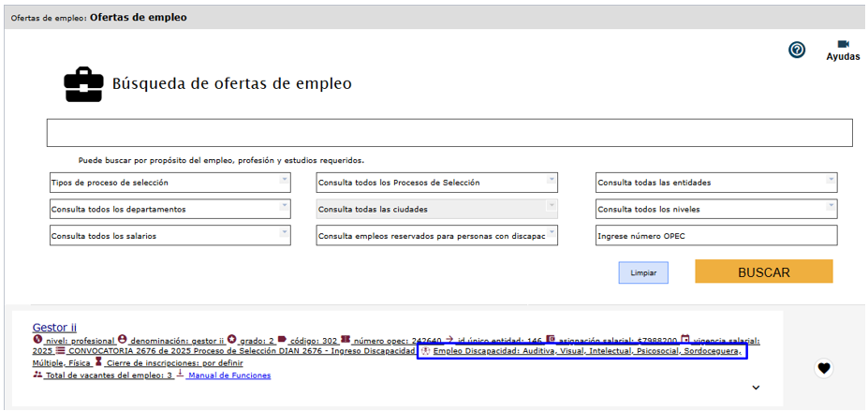Open the Gestor ii job title link
868x411 pixels.
pyautogui.click(x=54, y=327)
